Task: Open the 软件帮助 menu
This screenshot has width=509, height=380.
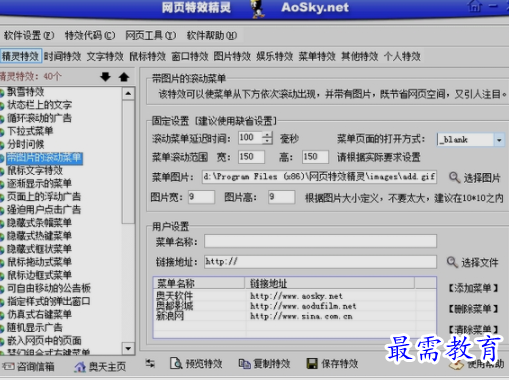Action: click(x=212, y=35)
